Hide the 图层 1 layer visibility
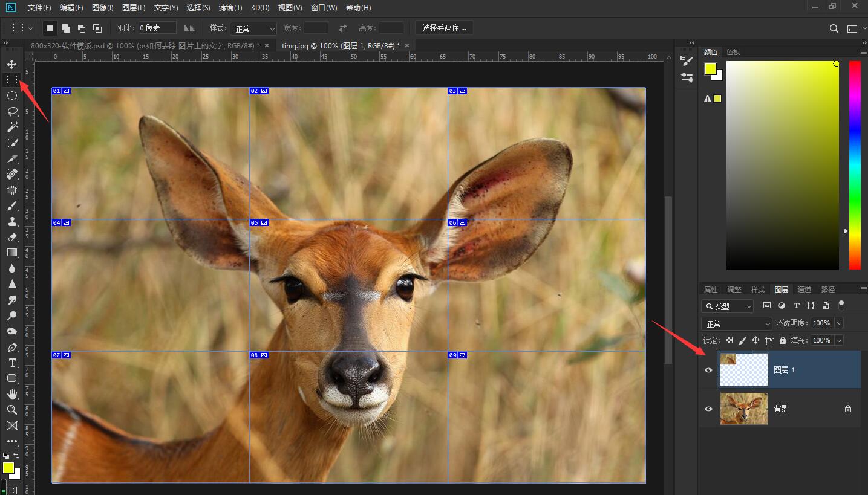Screen dimensions: 868x495 pos(708,370)
